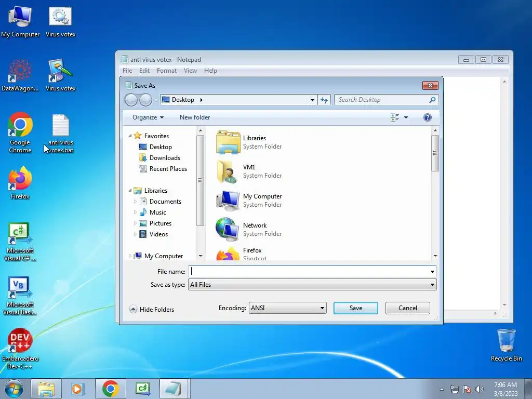
Task: Select Recent Places under Favorites
Action: tap(163, 169)
